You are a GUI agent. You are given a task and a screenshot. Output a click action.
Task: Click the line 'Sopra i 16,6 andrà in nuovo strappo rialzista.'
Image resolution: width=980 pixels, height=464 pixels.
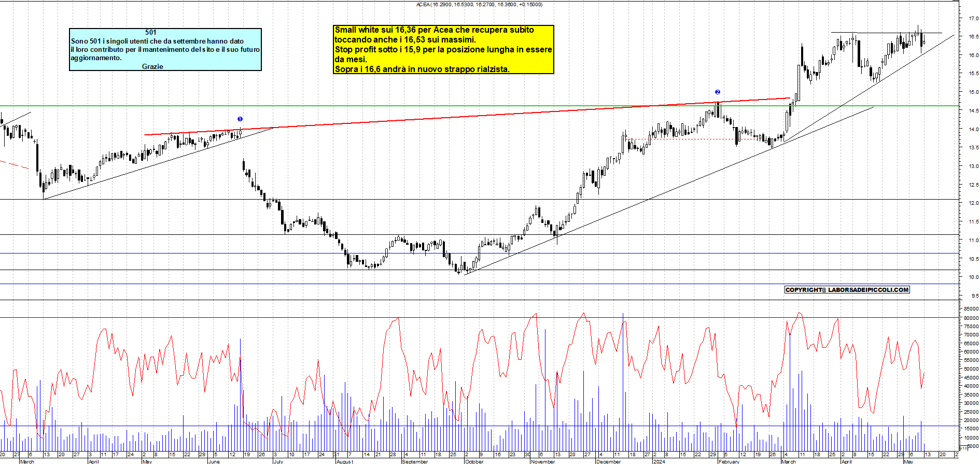click(422, 69)
